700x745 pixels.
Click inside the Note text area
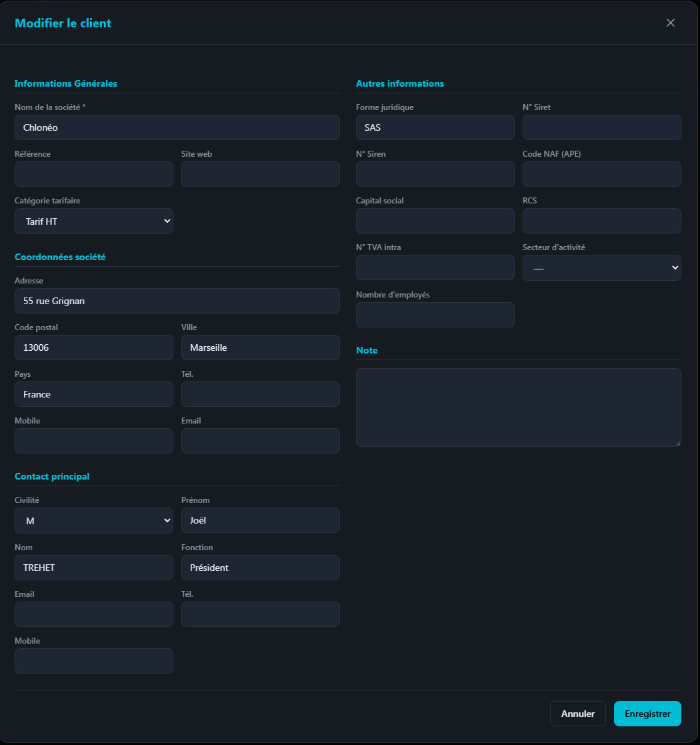coord(519,408)
